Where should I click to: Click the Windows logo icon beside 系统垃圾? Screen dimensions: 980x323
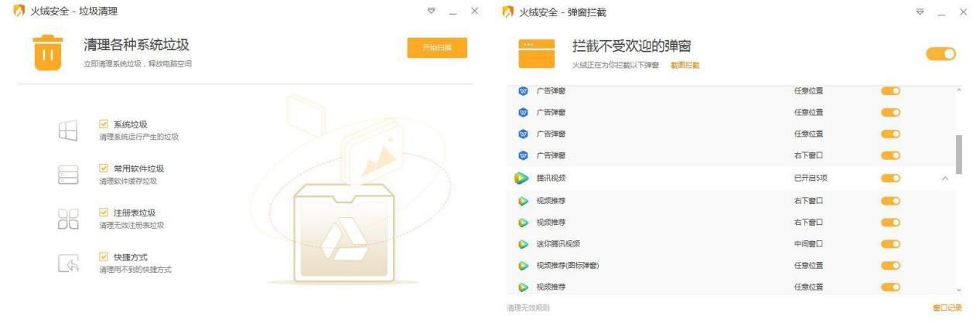click(69, 131)
